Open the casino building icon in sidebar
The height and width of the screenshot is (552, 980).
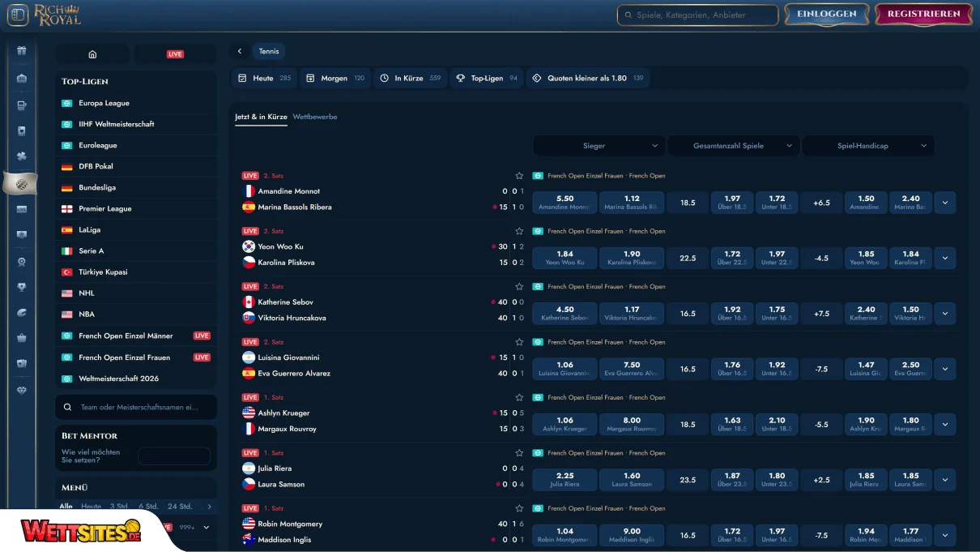(21, 79)
